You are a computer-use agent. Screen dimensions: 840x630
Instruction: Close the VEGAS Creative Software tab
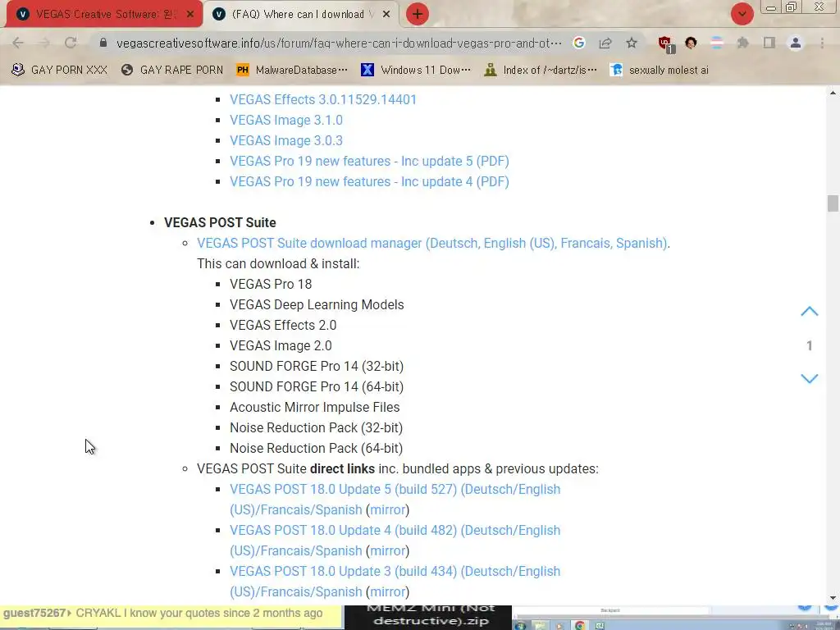(x=190, y=15)
